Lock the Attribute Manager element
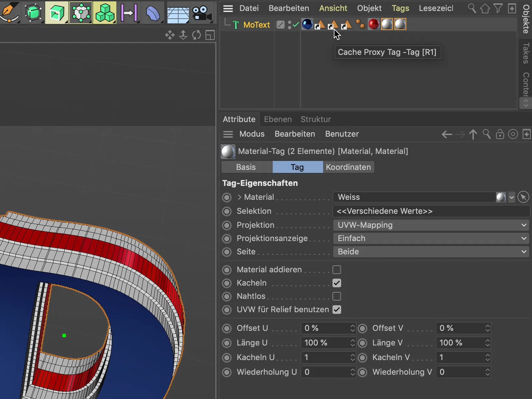532x399 pixels. (500, 134)
